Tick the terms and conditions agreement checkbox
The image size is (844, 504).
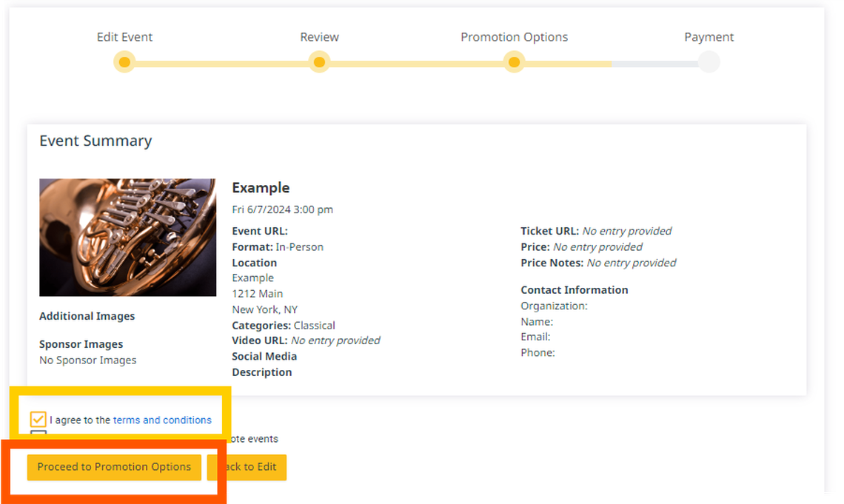coord(38,420)
